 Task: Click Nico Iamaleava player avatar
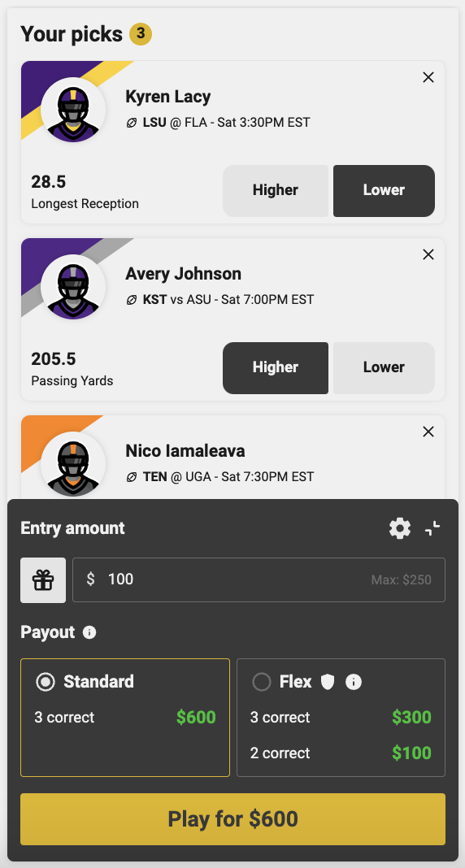tap(73, 464)
